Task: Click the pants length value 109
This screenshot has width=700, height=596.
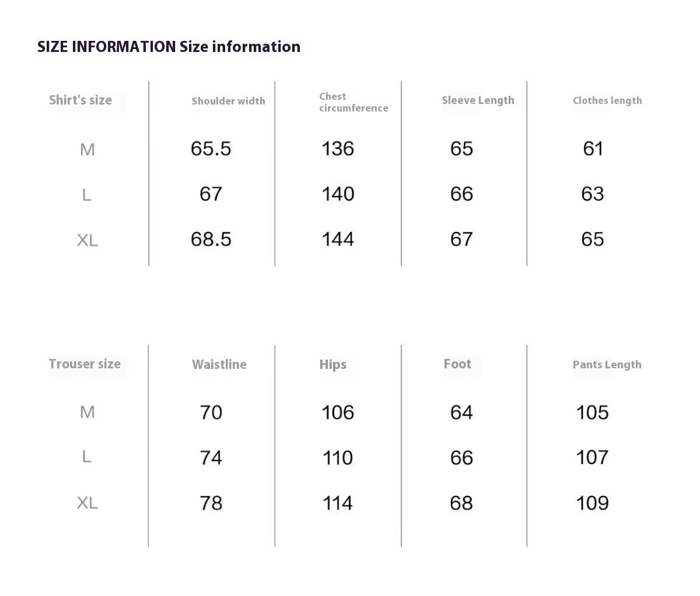Action: coord(592,503)
